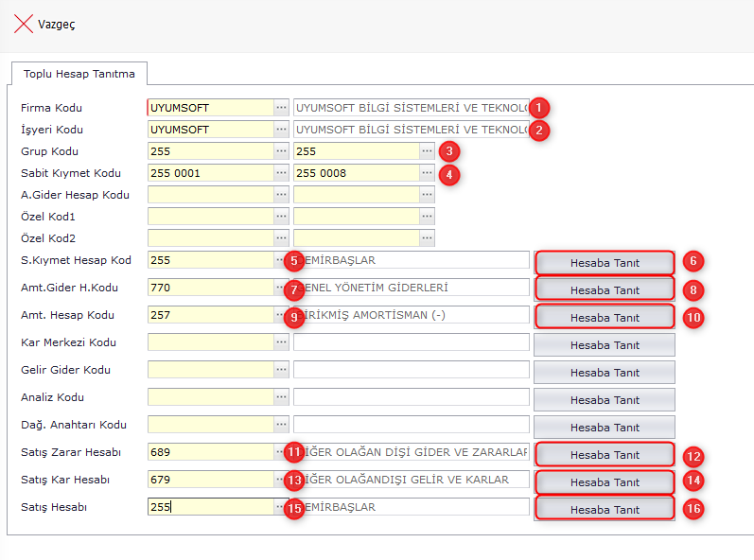The height and width of the screenshot is (560, 754).
Task: Open lookup for the first Grup Kodu field
Action: tap(281, 151)
